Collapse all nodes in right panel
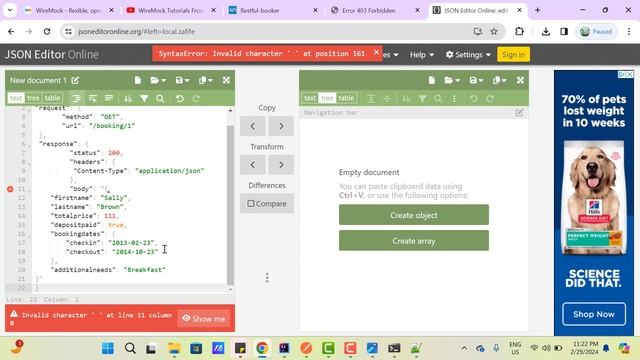Image resolution: width=640 pixels, height=360 pixels. tap(387, 98)
